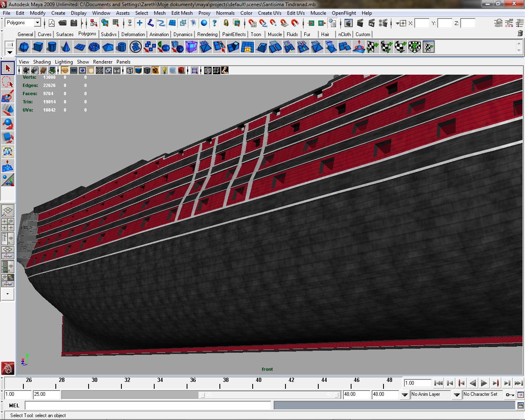Switch to the Surfaces shelf tab
Viewport: 525px width, 420px height.
pos(65,34)
